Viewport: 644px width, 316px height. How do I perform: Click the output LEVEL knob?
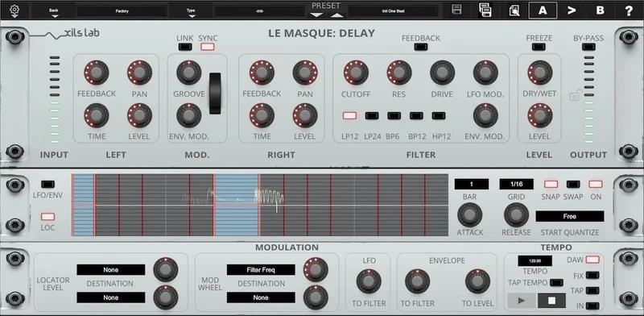[539, 115]
